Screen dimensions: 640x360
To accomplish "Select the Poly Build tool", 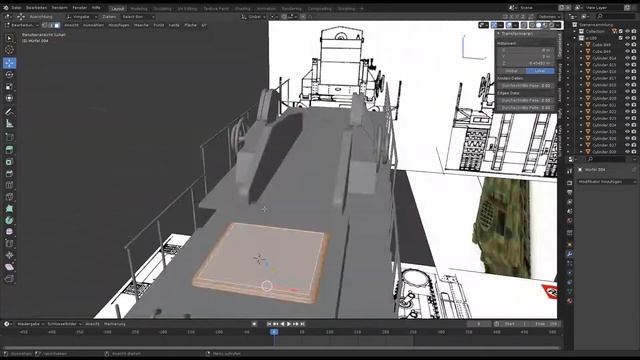I will click(9, 208).
